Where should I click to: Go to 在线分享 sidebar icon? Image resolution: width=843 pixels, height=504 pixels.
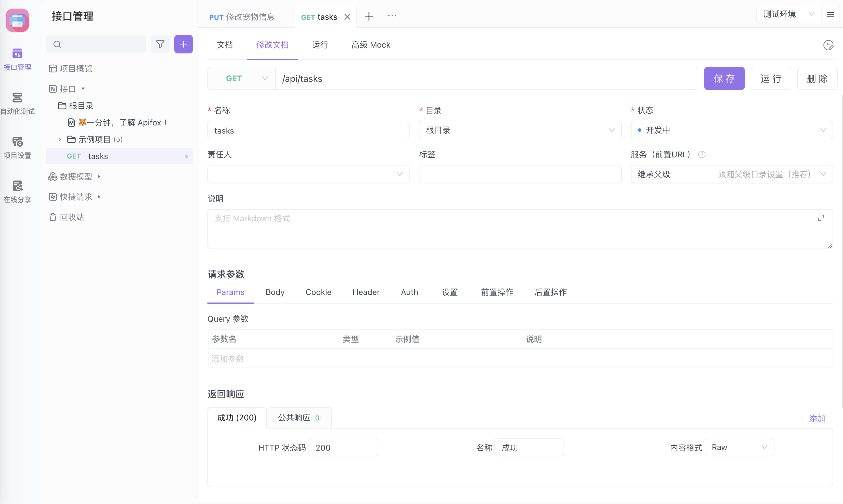[x=17, y=191]
